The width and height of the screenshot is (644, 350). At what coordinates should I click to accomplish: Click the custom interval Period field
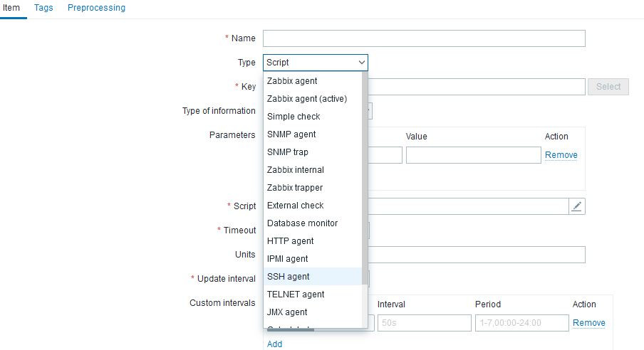519,323
